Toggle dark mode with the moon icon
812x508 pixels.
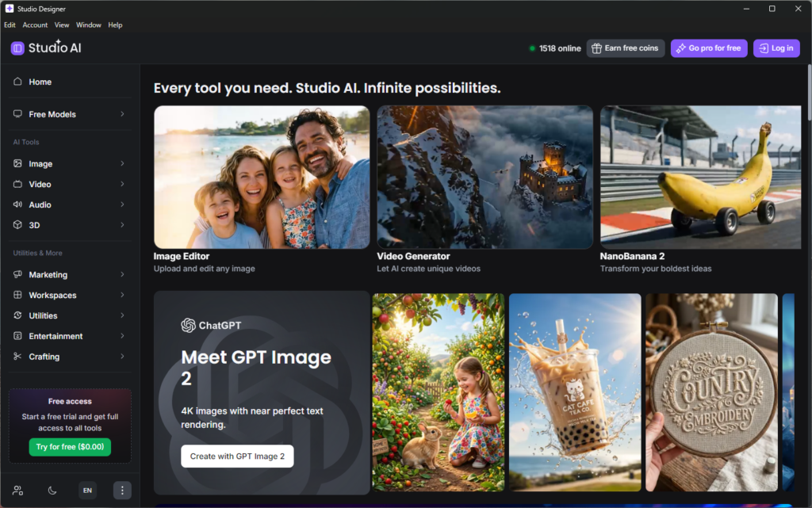[52, 491]
